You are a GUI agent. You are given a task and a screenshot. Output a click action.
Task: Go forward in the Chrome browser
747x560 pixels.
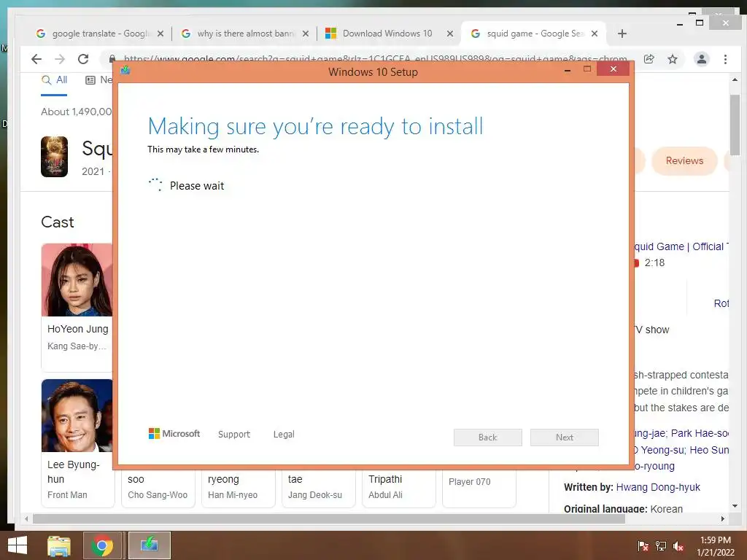[60, 59]
